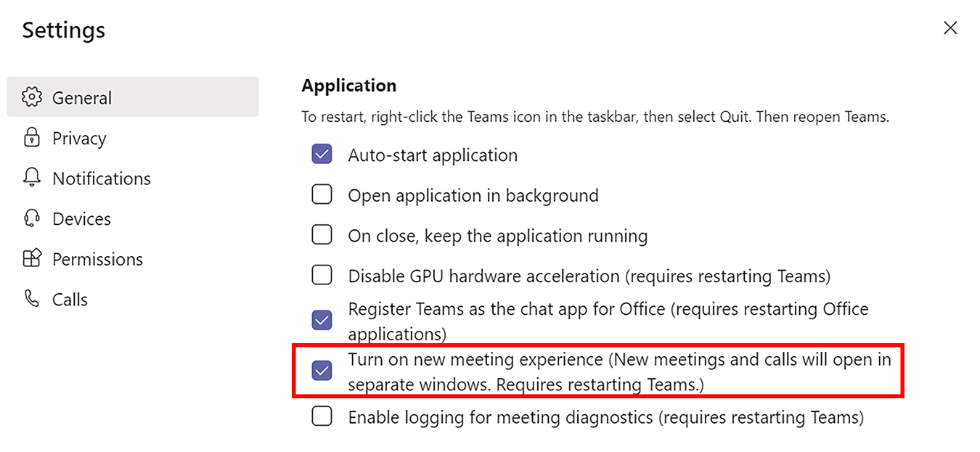Enable Disable GPU hardware acceleration checkbox
Image resolution: width=980 pixels, height=452 pixels.
pos(322,276)
